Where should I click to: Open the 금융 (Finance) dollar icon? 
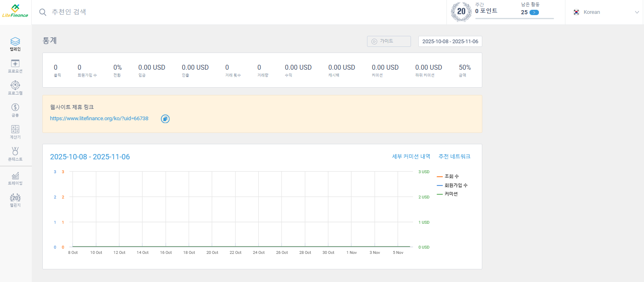[x=15, y=110]
